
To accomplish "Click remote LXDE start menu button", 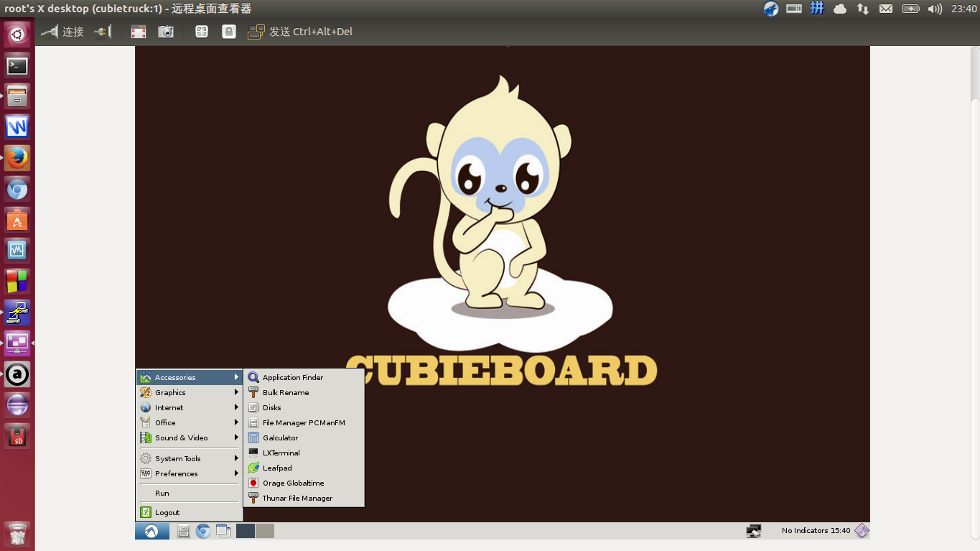I will [151, 531].
